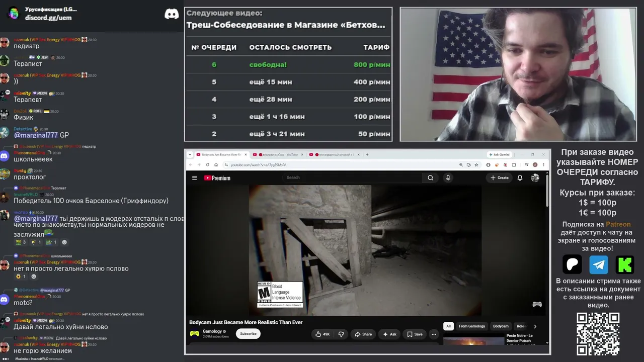Open the browser home page icon
Screen dimensions: 644x362
click(217, 165)
